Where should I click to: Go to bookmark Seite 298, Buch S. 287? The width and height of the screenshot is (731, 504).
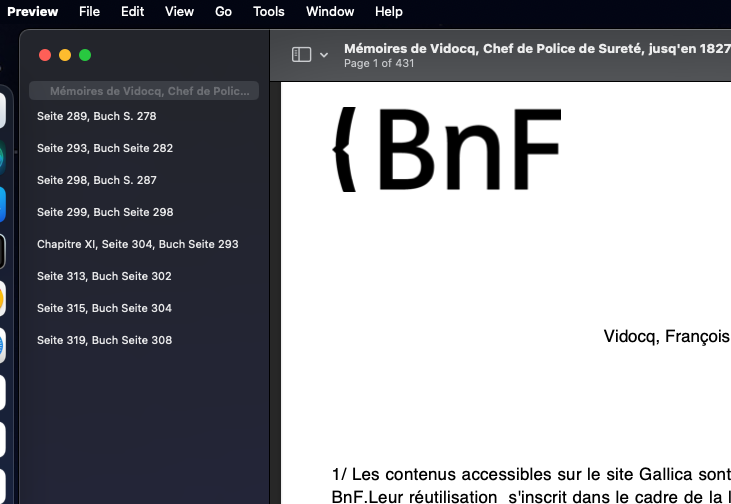click(x=97, y=180)
